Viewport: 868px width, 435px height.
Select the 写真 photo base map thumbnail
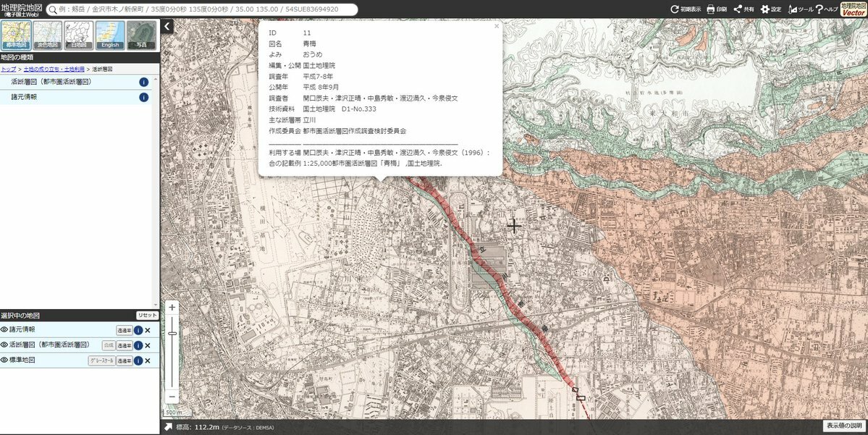(x=141, y=35)
